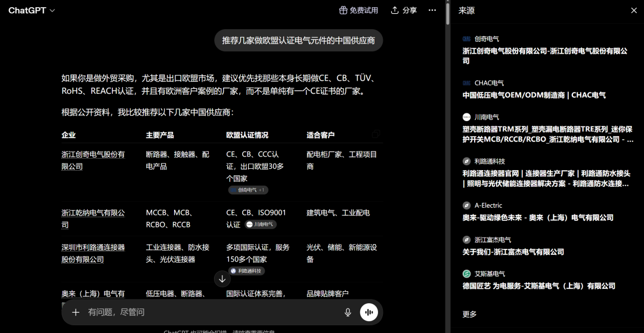Click the microphone dictation icon

348,313
